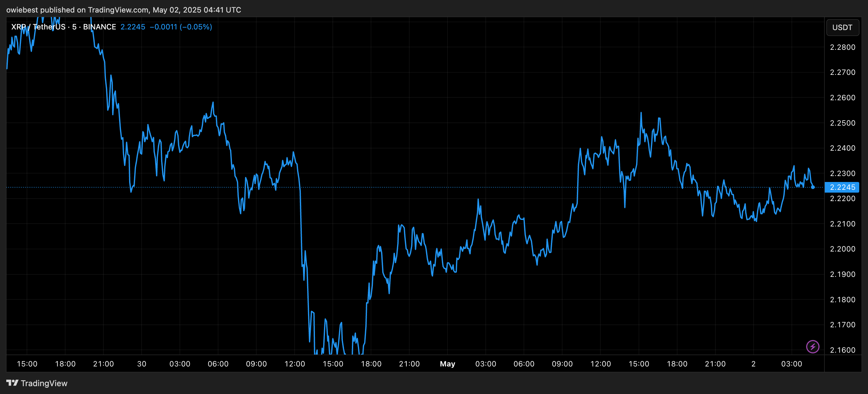Click the 2.1900 price axis label
The height and width of the screenshot is (394, 868).
click(842, 274)
